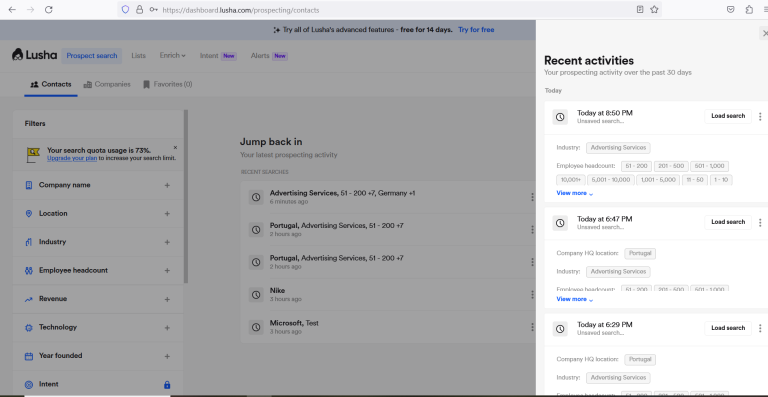
Task: Switch to the Companies tab
Action: [x=107, y=84]
